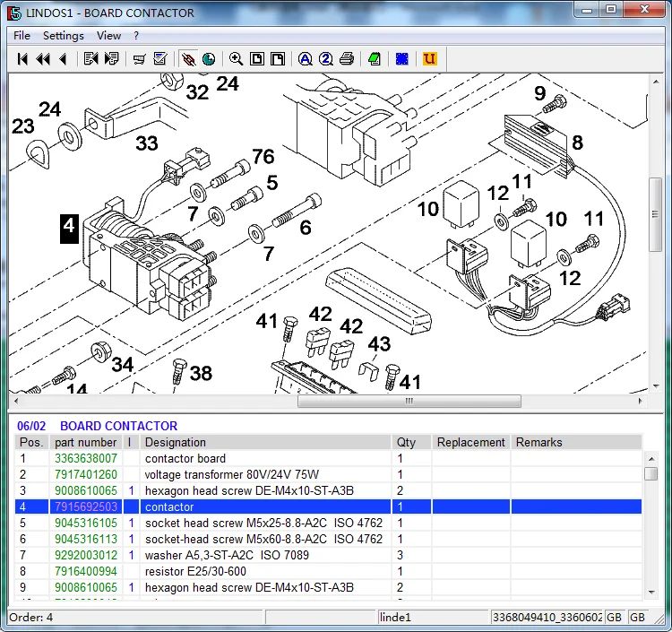The image size is (672, 632).
Task: Click the fast rewind double-arrow icon
Action: [42, 59]
